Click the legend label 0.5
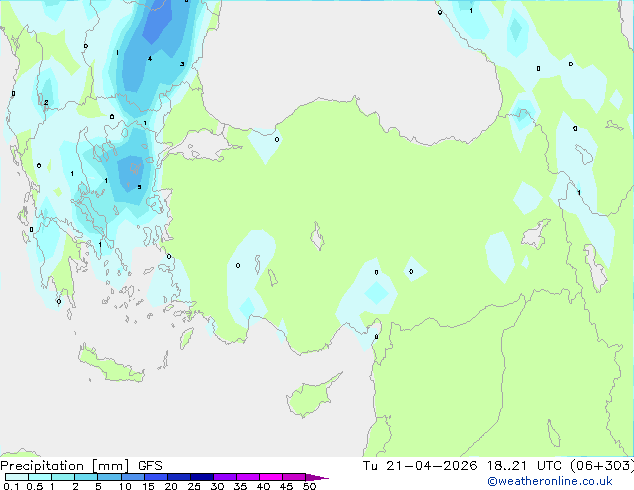The image size is (634, 490). (35, 486)
